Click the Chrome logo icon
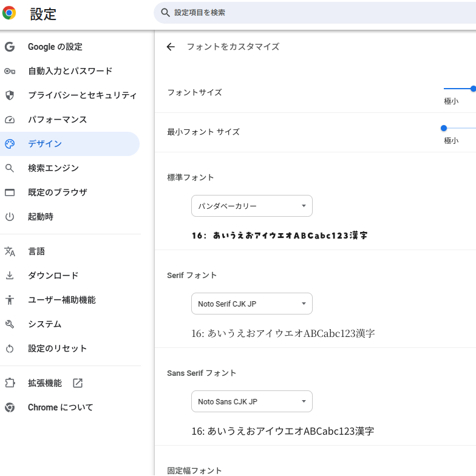Image resolution: width=476 pixels, height=476 pixels. coord(9,13)
